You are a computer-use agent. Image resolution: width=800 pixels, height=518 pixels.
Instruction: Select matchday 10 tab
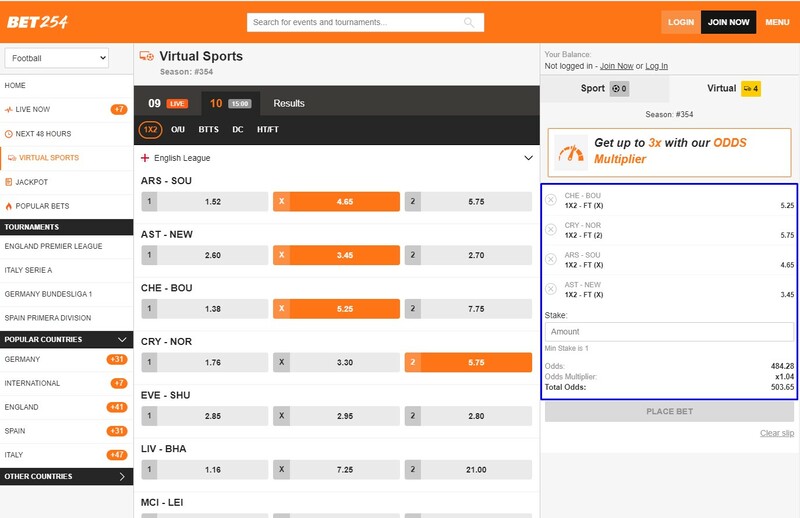[x=231, y=103]
